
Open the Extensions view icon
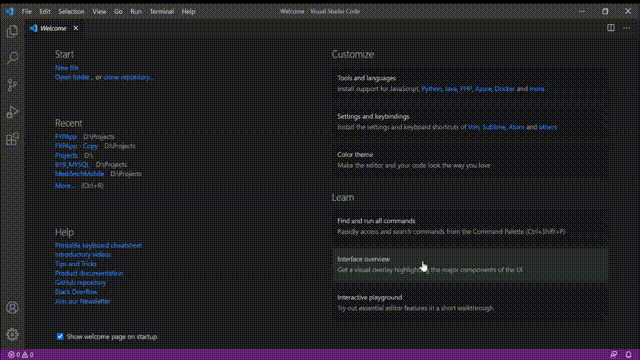(12, 139)
